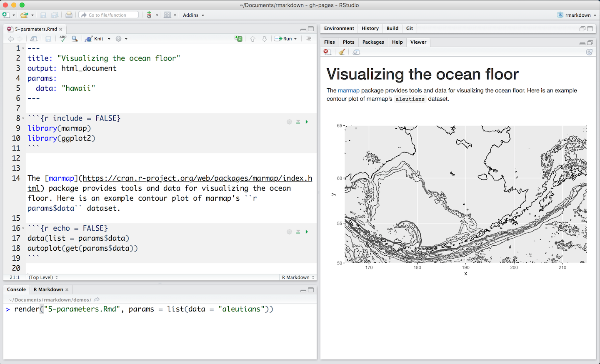Close the R Markdown console tab
The width and height of the screenshot is (600, 364).
tap(67, 289)
